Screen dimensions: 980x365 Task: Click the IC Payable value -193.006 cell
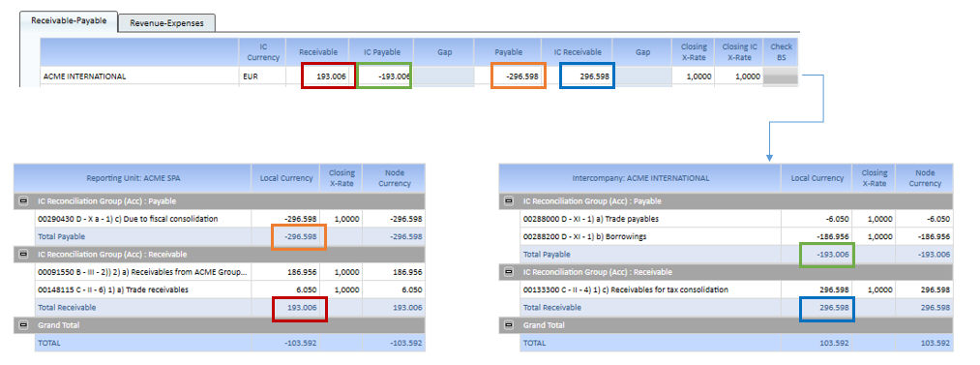[x=384, y=76]
